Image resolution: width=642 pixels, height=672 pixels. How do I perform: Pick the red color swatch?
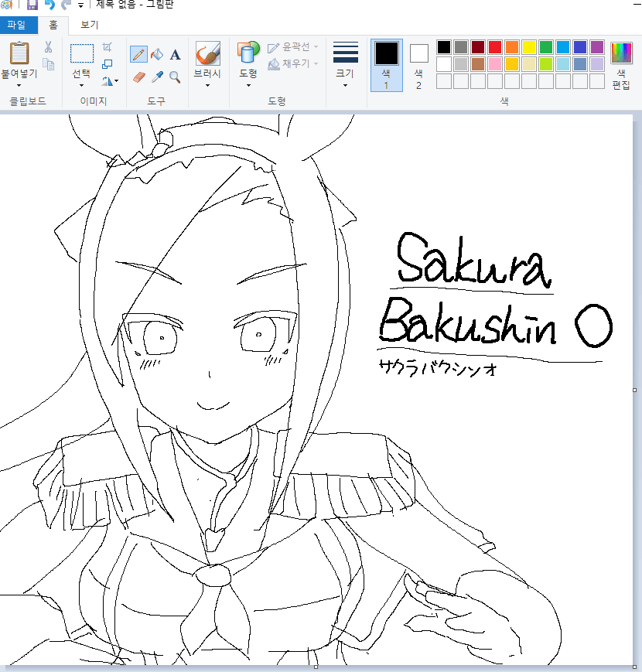(495, 46)
